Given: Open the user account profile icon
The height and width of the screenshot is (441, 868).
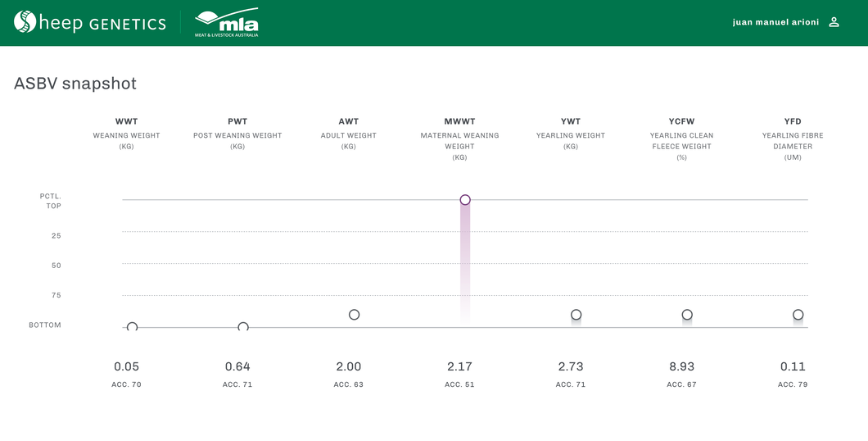Looking at the screenshot, I should 834,22.
